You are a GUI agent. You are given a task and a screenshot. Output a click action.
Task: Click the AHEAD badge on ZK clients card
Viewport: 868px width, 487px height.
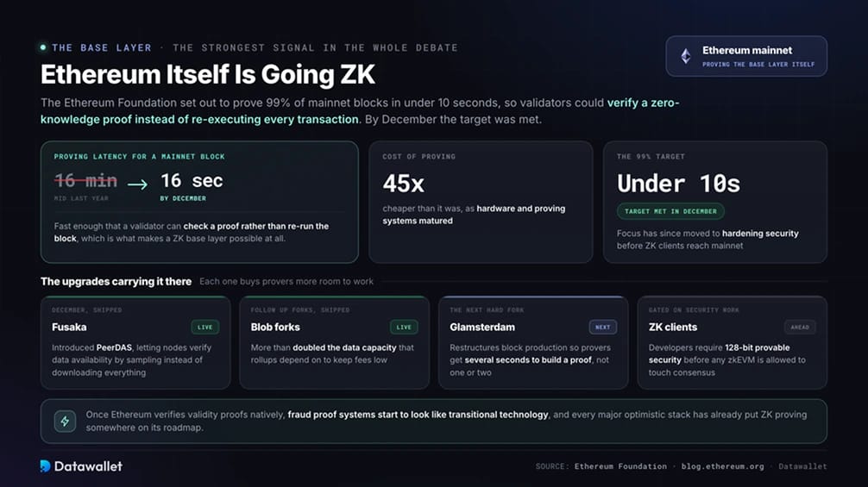[800, 328]
